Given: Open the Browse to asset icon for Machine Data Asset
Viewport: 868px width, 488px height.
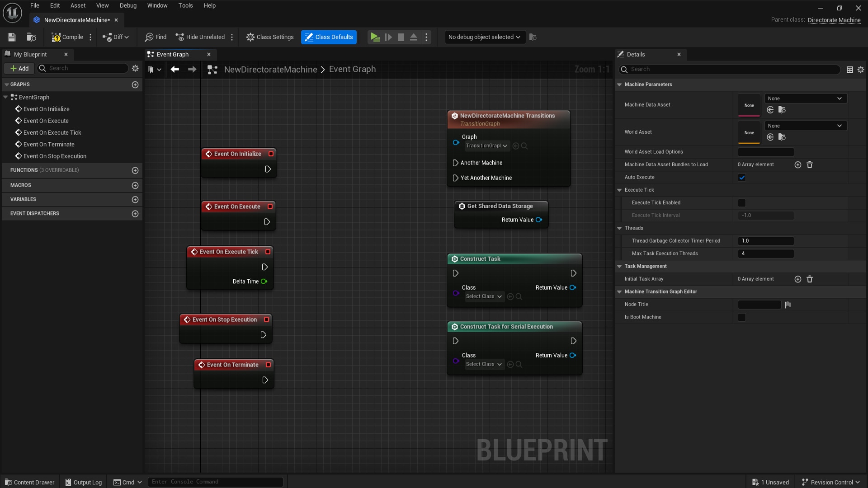Looking at the screenshot, I should coord(782,110).
